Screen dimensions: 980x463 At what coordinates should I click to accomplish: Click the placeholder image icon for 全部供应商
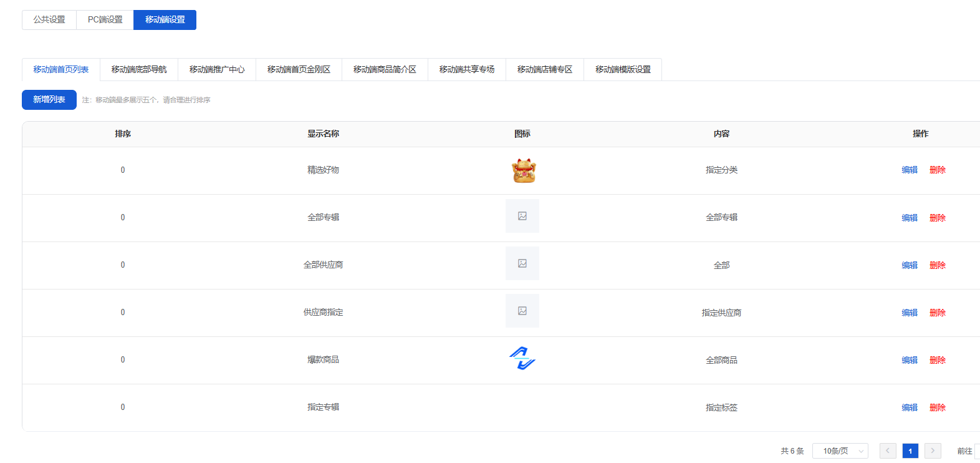[522, 263]
